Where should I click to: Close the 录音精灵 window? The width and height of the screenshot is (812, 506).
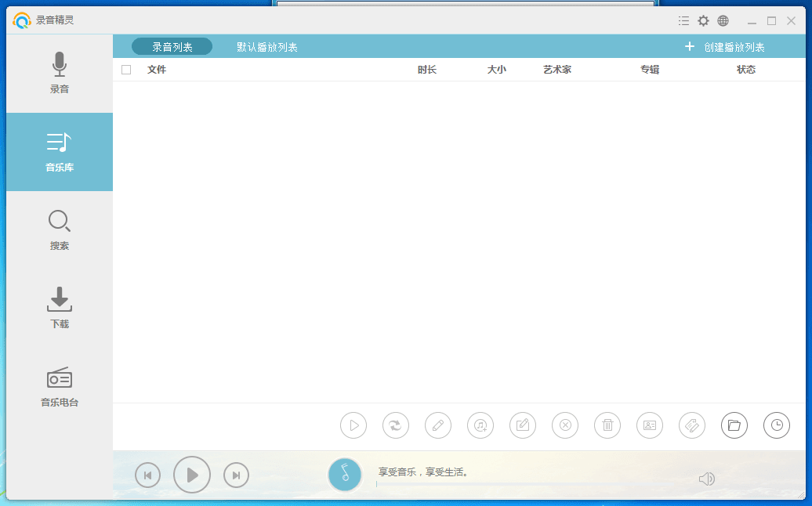792,20
